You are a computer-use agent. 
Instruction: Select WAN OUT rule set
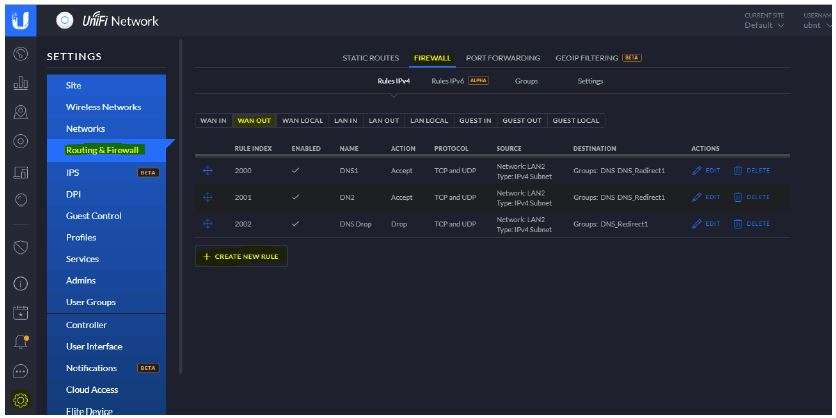254,121
